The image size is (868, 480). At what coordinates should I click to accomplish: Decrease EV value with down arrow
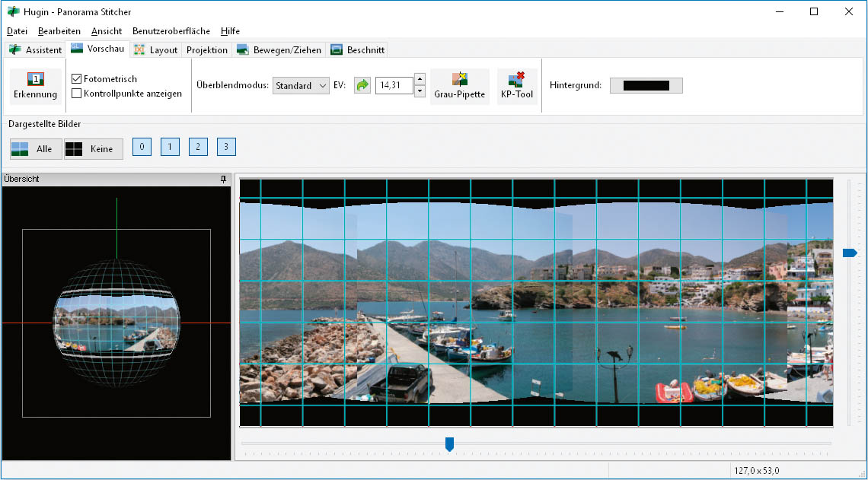coord(420,91)
